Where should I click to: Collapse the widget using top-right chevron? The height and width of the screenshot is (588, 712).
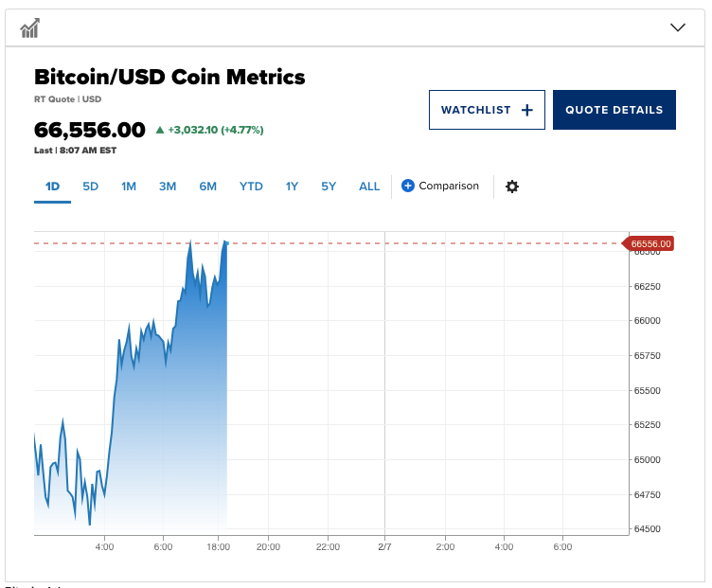coord(678,27)
